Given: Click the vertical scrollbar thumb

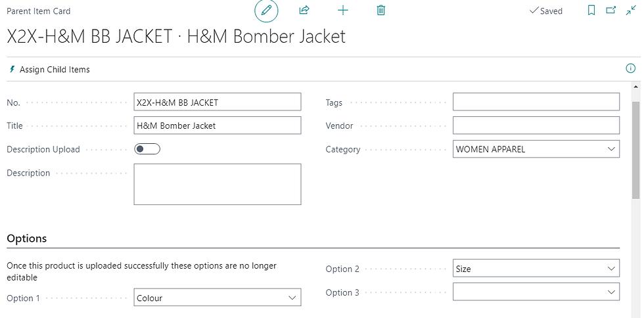Looking at the screenshot, I should pyautogui.click(x=636, y=150).
